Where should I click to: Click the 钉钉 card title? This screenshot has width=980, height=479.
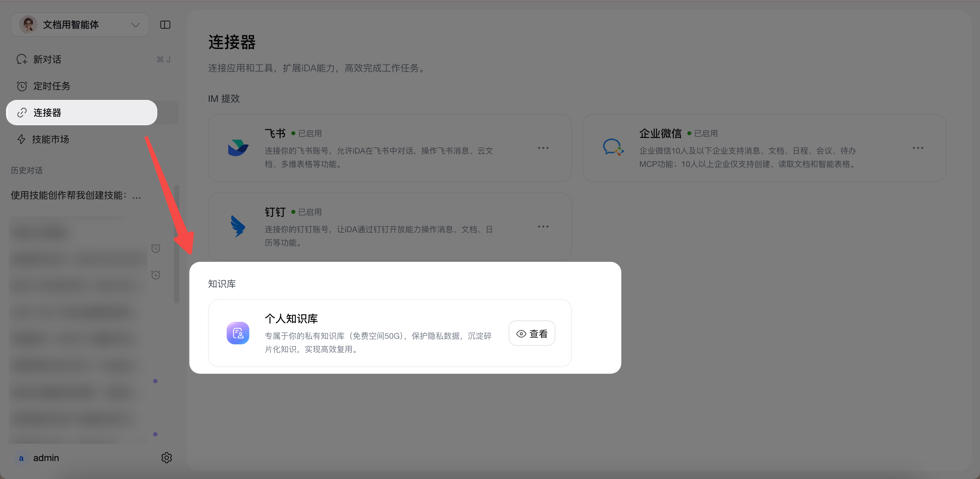[275, 212]
